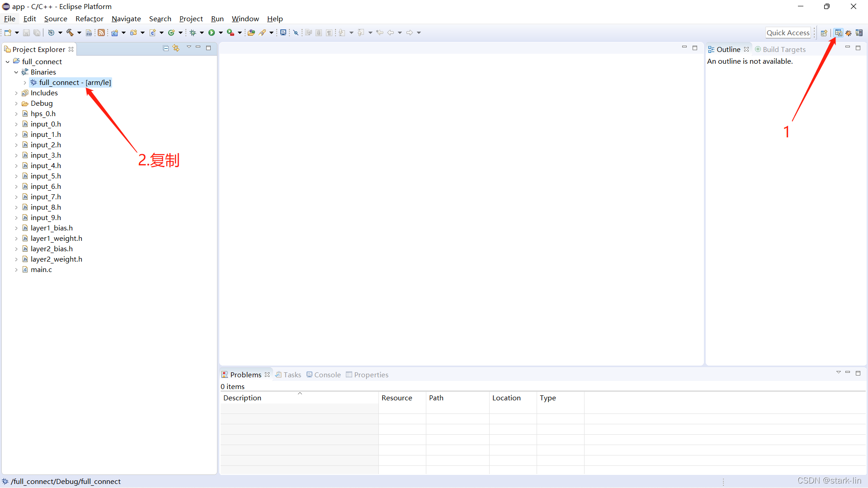Open the Run menu

[217, 19]
